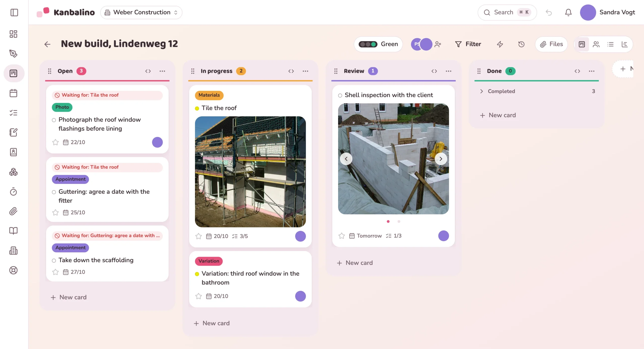The height and width of the screenshot is (349, 644).
Task: Open the checklist tasks icon in sidebar
Action: point(13,113)
